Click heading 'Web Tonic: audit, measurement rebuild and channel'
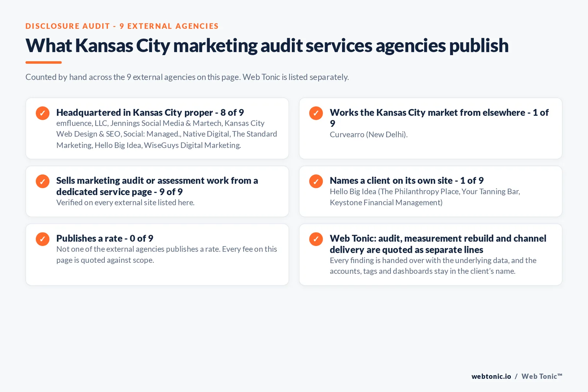Image resolution: width=588 pixels, height=392 pixels. point(438,244)
